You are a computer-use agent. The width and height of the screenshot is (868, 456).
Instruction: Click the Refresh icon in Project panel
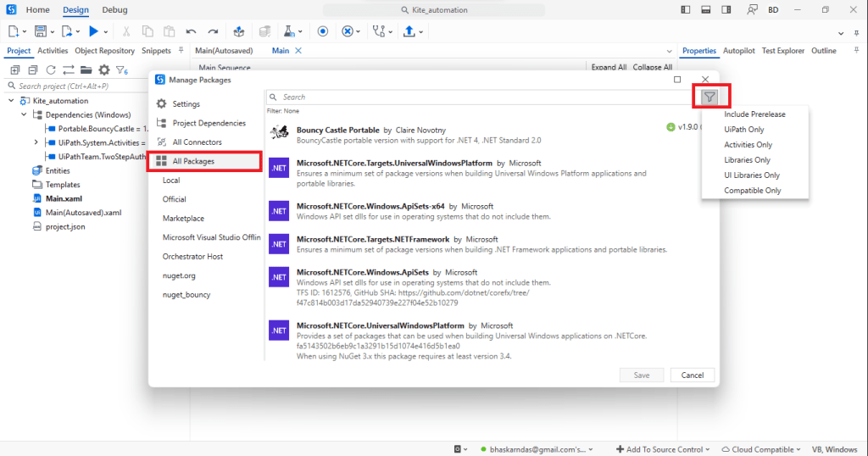51,70
